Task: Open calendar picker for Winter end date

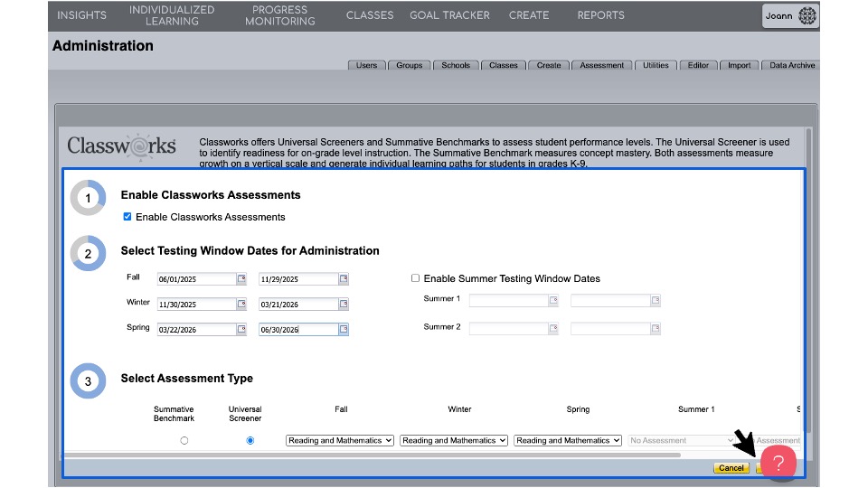Action: point(344,305)
